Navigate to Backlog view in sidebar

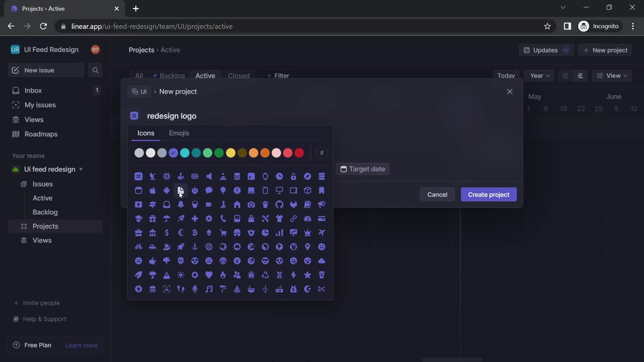click(45, 212)
